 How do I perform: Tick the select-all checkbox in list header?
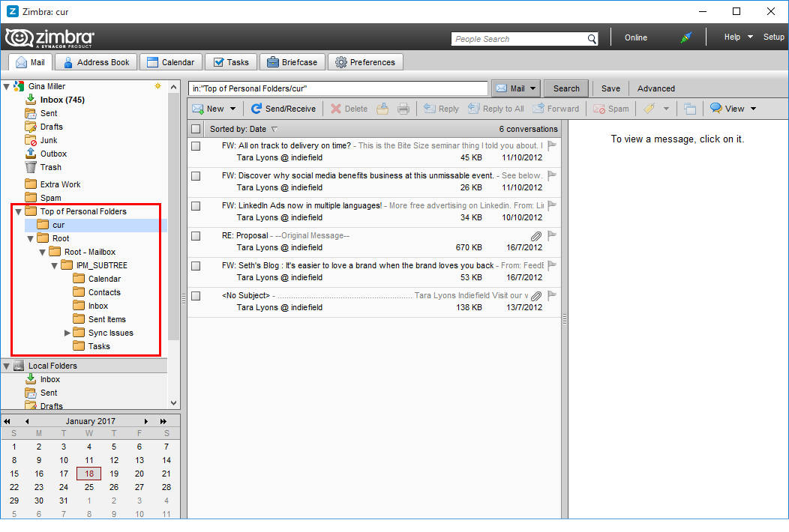click(196, 129)
